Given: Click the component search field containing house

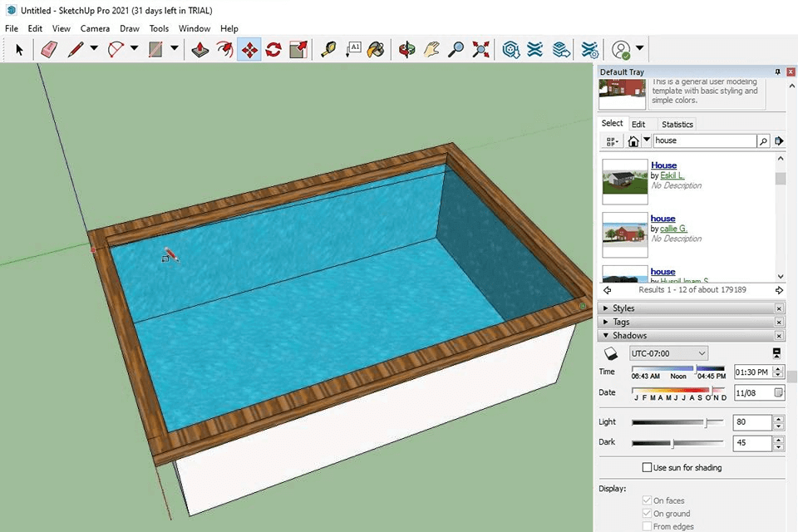Looking at the screenshot, I should click(703, 141).
